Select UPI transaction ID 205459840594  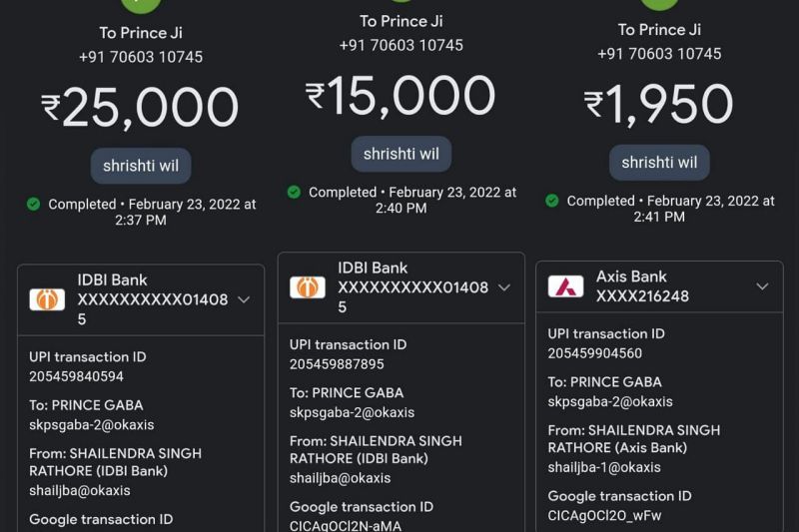pos(76,376)
